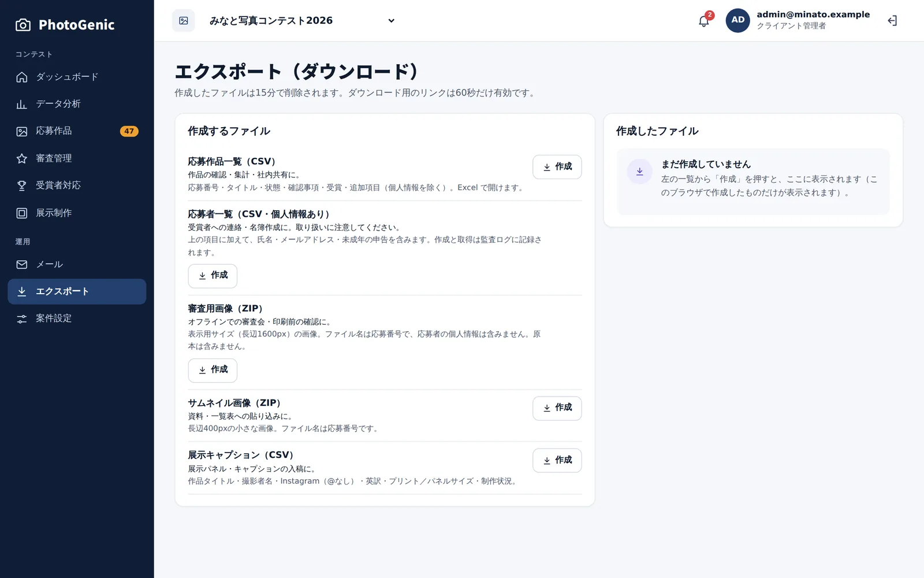924x578 pixels.
Task: Click the ダッシュボード home icon
Action: (x=22, y=77)
